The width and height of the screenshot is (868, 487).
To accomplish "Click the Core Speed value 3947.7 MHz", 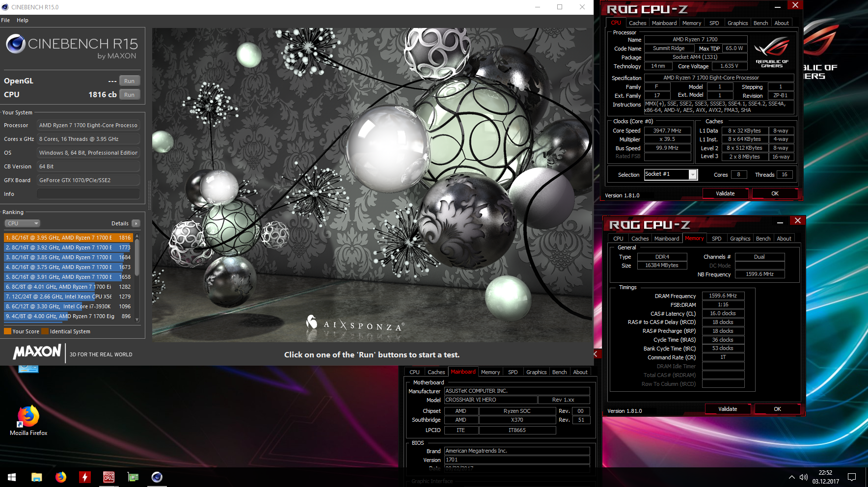I will click(667, 131).
